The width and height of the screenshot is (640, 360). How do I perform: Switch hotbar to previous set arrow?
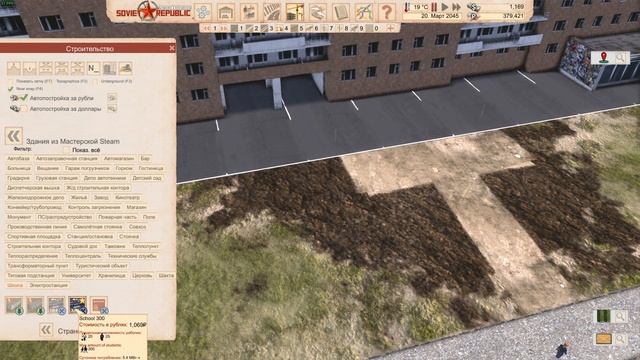tap(206, 28)
